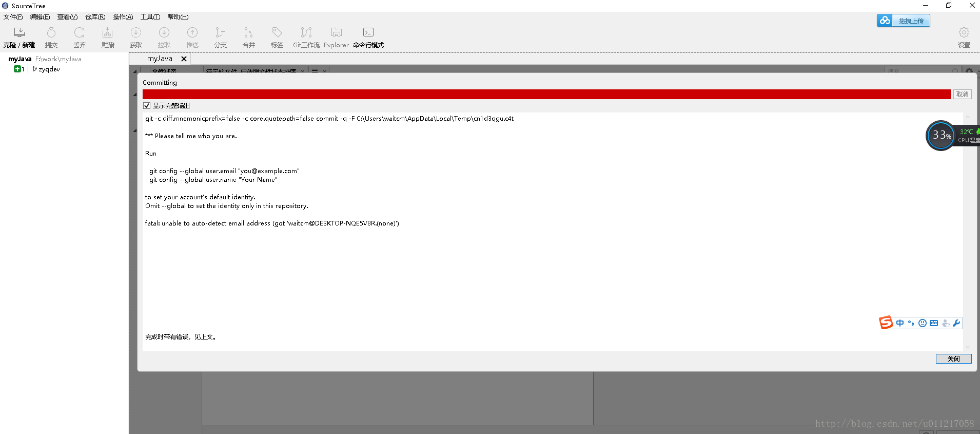Open the 文件(F) menu
Viewport: 980px width, 434px height.
13,17
